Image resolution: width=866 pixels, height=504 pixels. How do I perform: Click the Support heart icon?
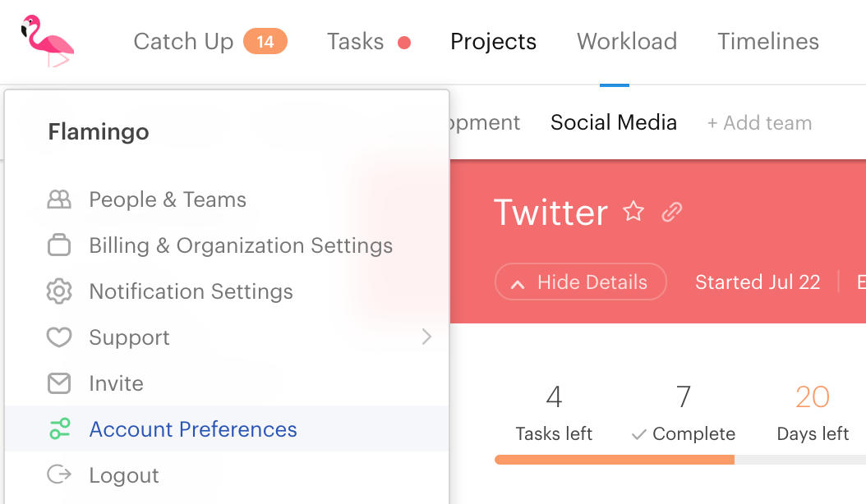coord(59,337)
